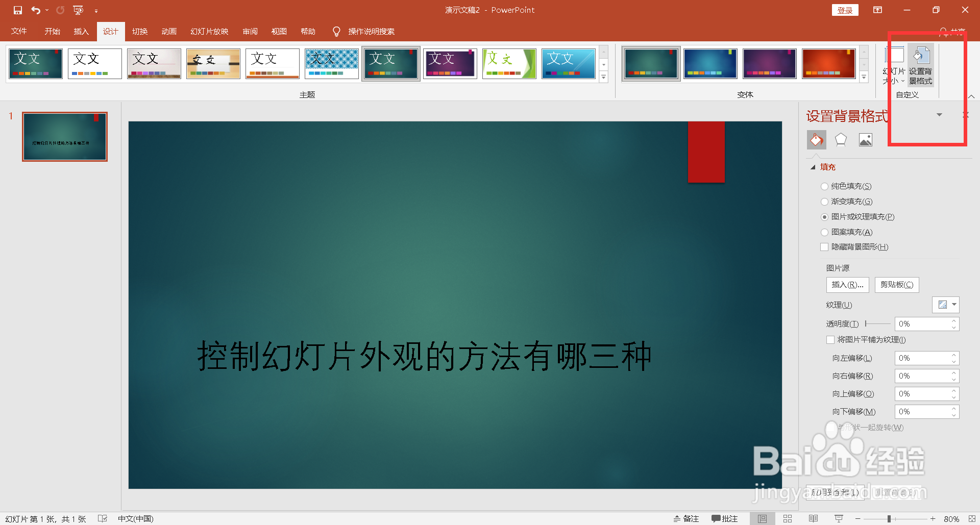Click the spell check icon in status bar

coord(103,518)
